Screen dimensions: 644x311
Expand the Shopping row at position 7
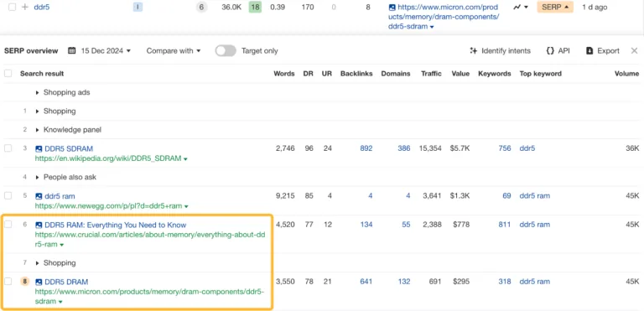38,263
